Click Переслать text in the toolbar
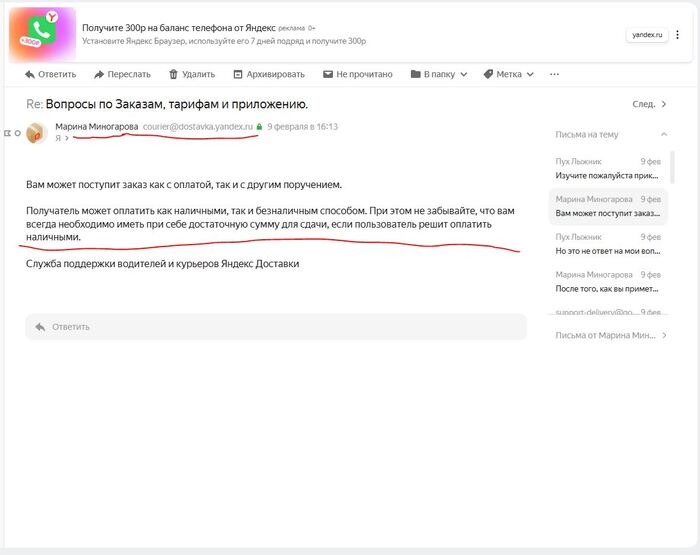Image resolution: width=700 pixels, height=555 pixels. (x=129, y=75)
